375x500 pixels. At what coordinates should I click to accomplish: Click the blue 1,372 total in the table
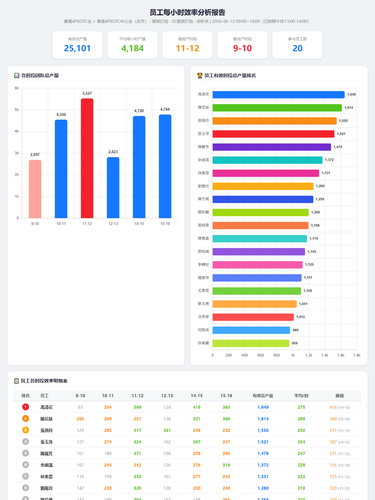coord(263,465)
